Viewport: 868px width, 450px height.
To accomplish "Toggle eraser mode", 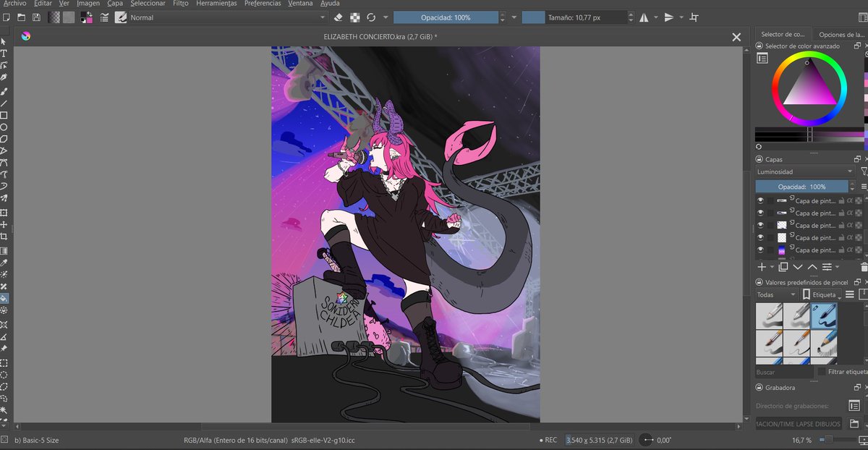I will coord(340,17).
